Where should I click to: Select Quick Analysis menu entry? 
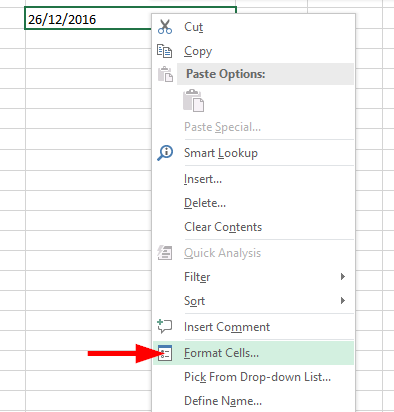[x=253, y=253]
